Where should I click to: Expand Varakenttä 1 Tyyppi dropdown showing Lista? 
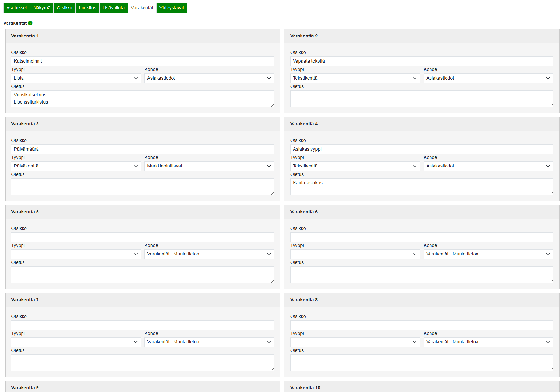point(76,78)
